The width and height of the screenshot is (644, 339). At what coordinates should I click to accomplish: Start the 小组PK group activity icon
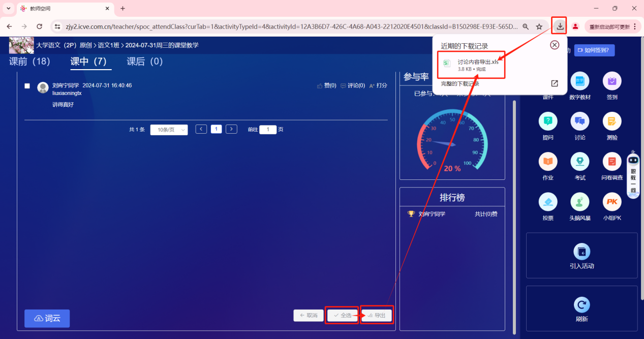pos(611,202)
